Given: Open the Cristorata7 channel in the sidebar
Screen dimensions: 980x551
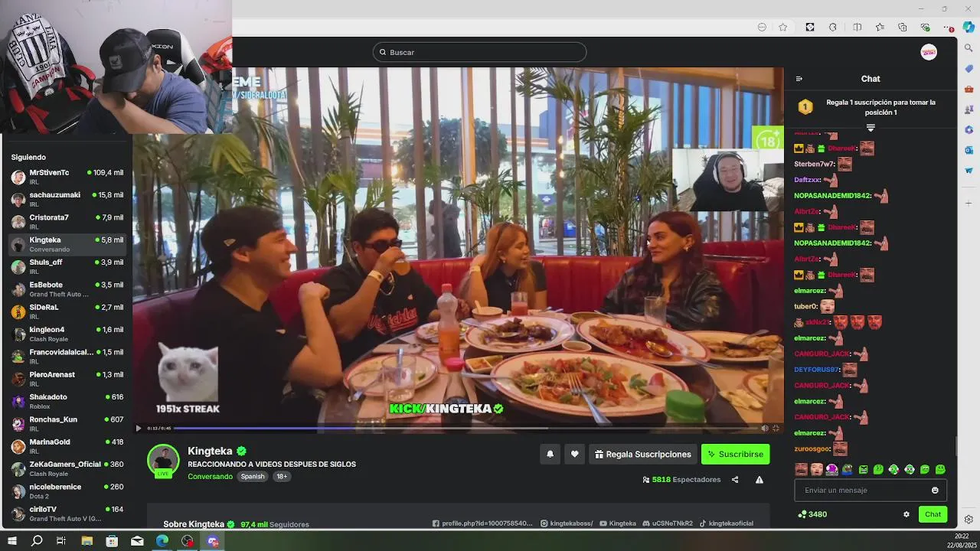Looking at the screenshot, I should [67, 222].
